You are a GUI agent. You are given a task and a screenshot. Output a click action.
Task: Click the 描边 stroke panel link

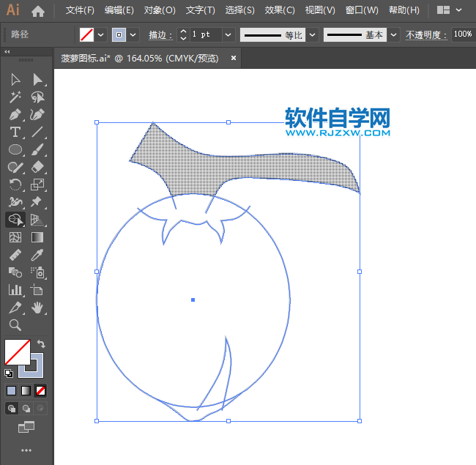[158, 35]
